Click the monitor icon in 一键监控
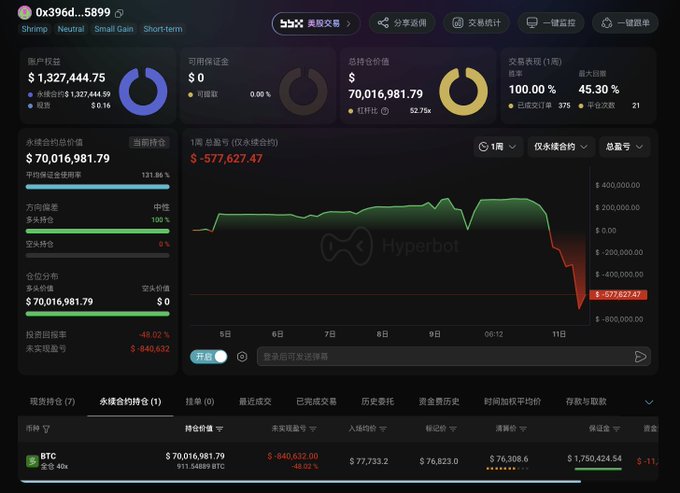This screenshot has width=680, height=493. (532, 23)
